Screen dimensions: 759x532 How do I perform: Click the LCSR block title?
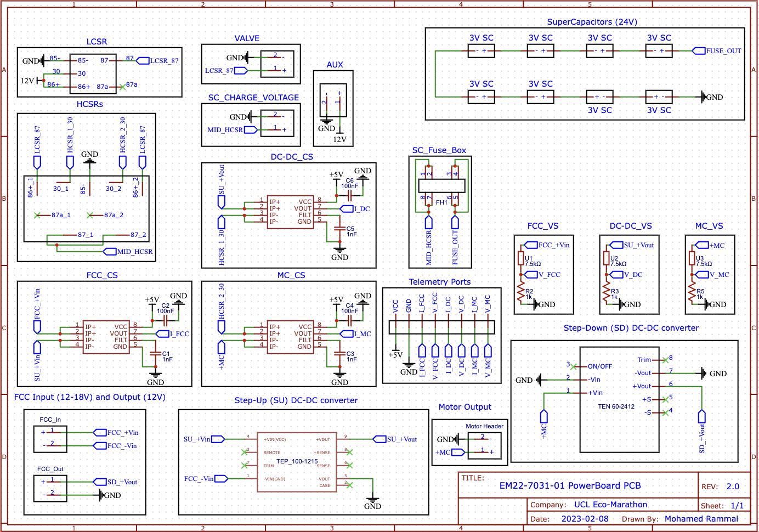[97, 42]
